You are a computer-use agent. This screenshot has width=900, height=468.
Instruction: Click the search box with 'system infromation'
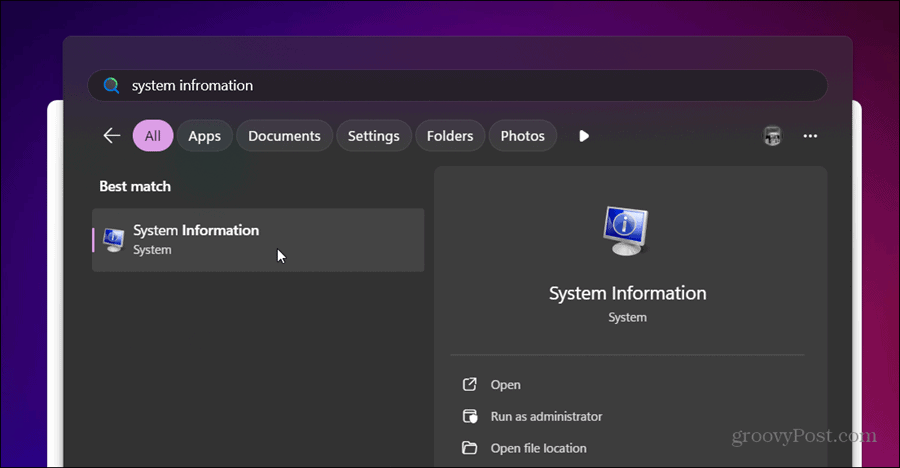457,86
